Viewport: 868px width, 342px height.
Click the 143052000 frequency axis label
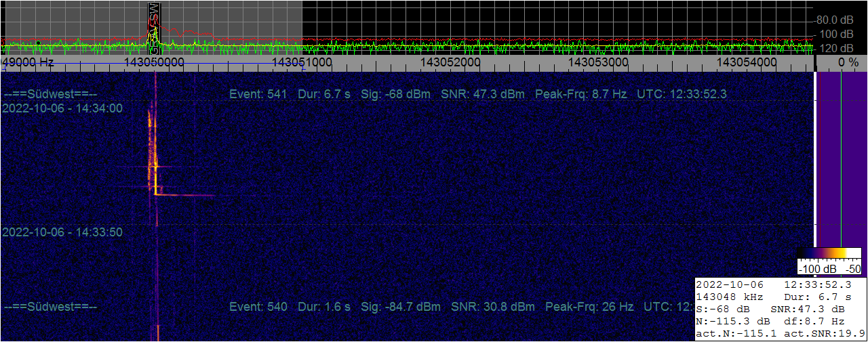pyautogui.click(x=450, y=62)
